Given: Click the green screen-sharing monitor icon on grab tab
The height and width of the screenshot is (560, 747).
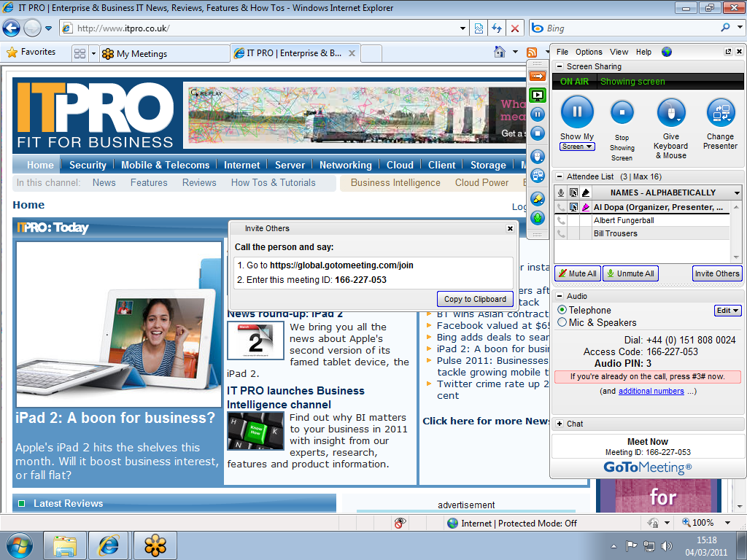Looking at the screenshot, I should pyautogui.click(x=538, y=96).
